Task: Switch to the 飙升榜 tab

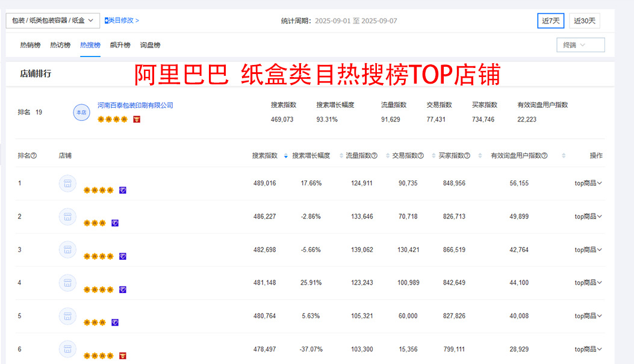Action: coord(120,45)
